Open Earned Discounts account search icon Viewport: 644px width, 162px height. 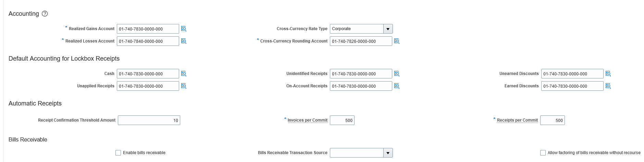[x=608, y=86]
